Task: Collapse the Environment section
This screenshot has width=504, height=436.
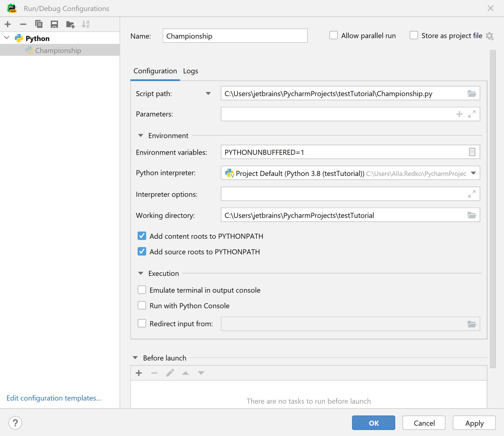Action: (141, 135)
